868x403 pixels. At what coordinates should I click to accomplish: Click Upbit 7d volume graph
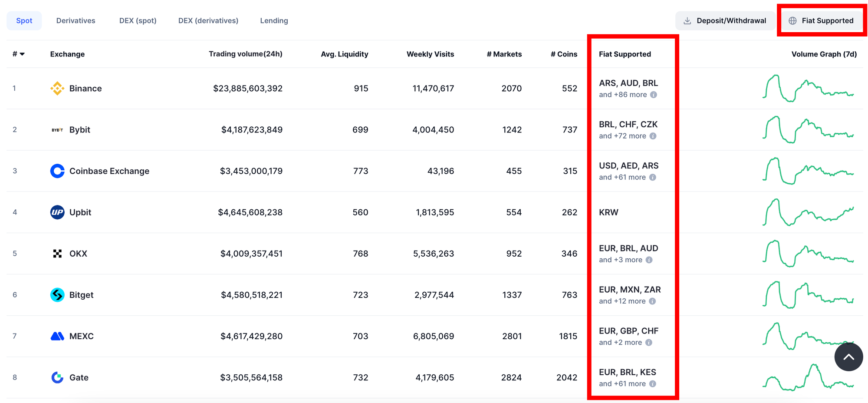point(808,212)
